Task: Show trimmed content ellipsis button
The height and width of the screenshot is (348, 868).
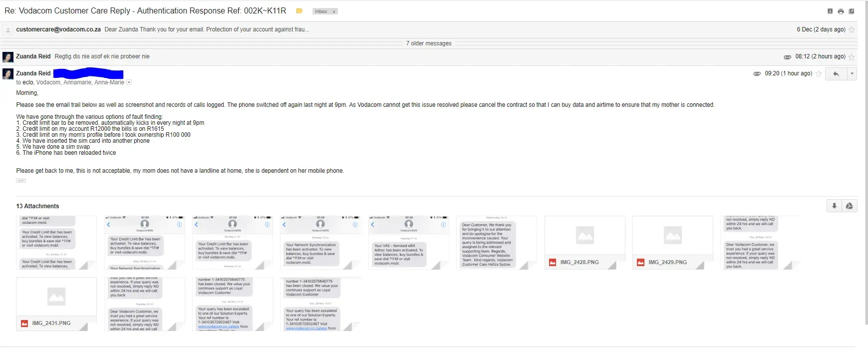Action: point(21,180)
